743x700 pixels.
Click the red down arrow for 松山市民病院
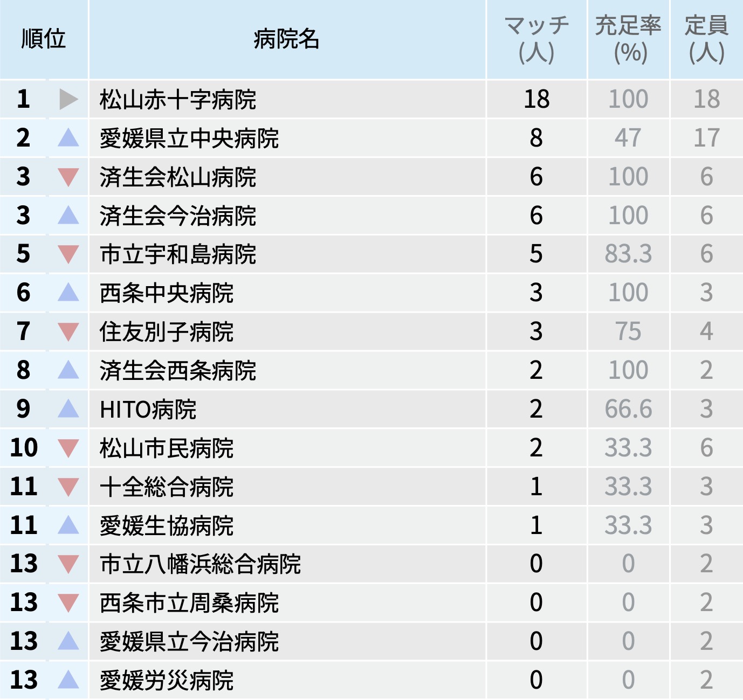(x=68, y=448)
